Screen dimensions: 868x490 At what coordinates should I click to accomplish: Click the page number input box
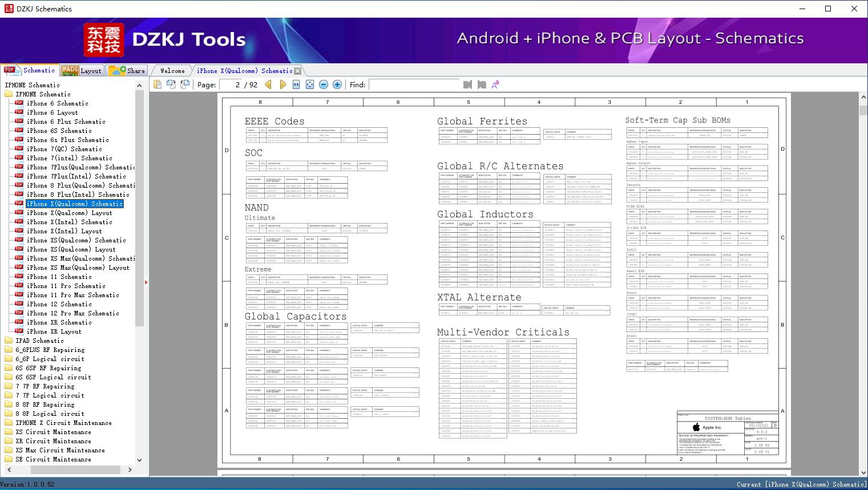point(231,84)
